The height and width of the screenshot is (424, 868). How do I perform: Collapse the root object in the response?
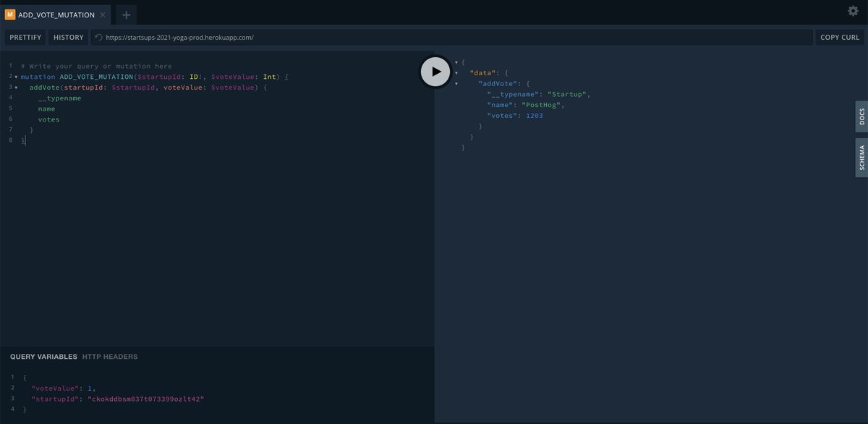[456, 63]
